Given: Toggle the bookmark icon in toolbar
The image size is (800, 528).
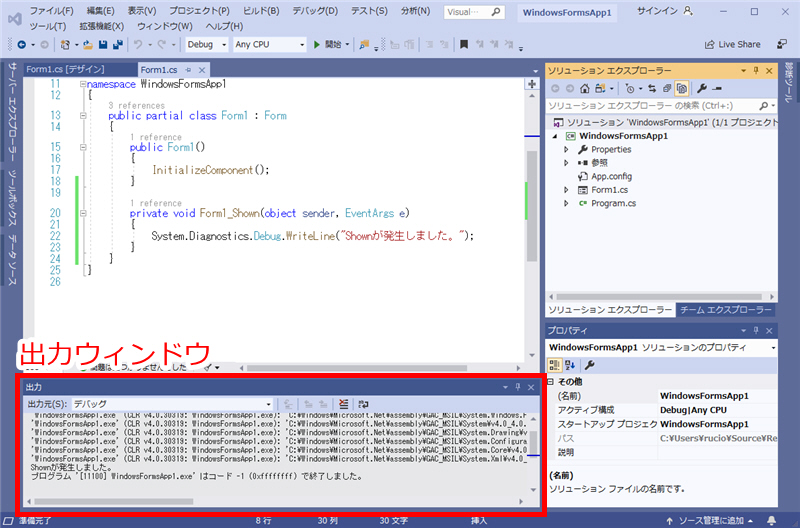Looking at the screenshot, I should 464,45.
